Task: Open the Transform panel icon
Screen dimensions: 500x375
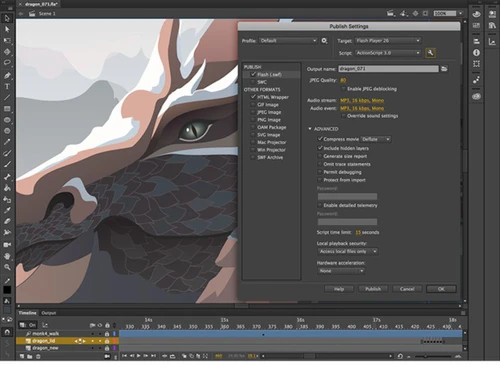Action: pyautogui.click(x=476, y=64)
